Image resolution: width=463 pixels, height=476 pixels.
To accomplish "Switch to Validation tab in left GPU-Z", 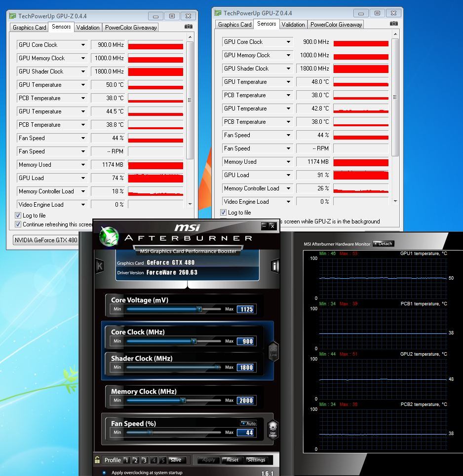I will click(x=88, y=27).
